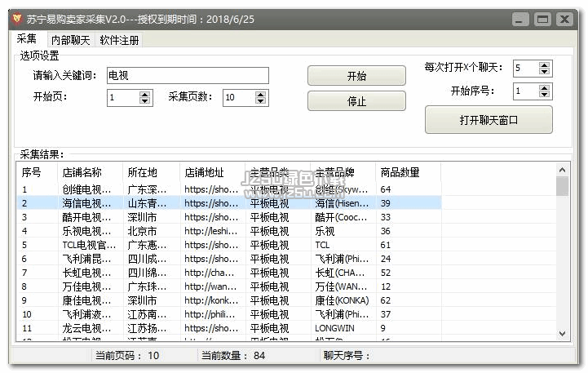Increase 每次打开X个聊天 with up arrow

pyautogui.click(x=544, y=65)
